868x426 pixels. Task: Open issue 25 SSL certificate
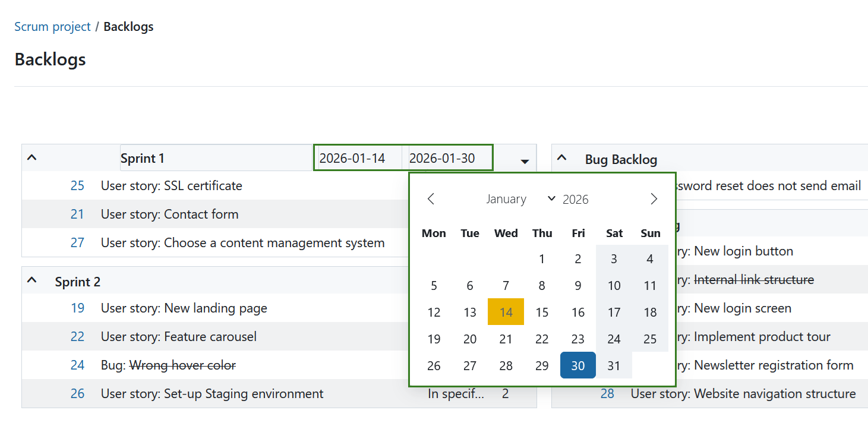pyautogui.click(x=77, y=185)
